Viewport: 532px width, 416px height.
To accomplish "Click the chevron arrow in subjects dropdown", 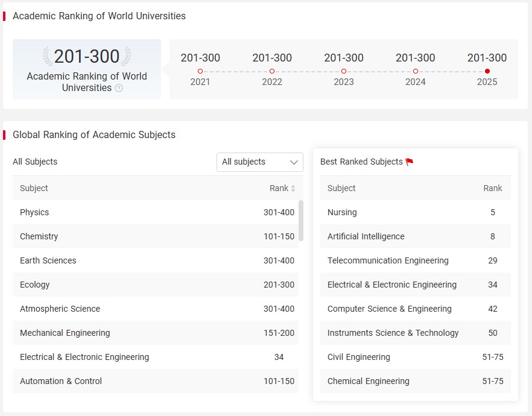I will tap(294, 162).
